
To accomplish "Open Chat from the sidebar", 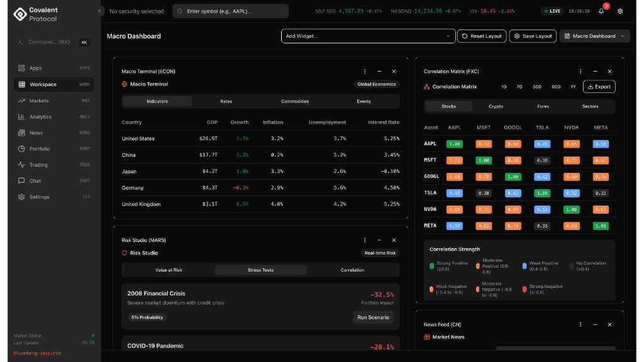I will (35, 181).
